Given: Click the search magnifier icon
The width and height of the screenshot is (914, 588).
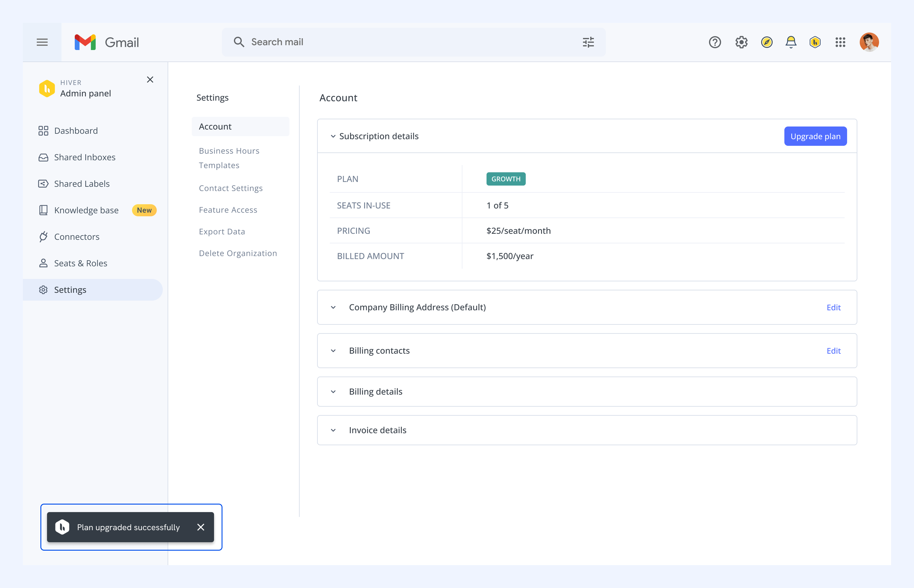Looking at the screenshot, I should (239, 42).
